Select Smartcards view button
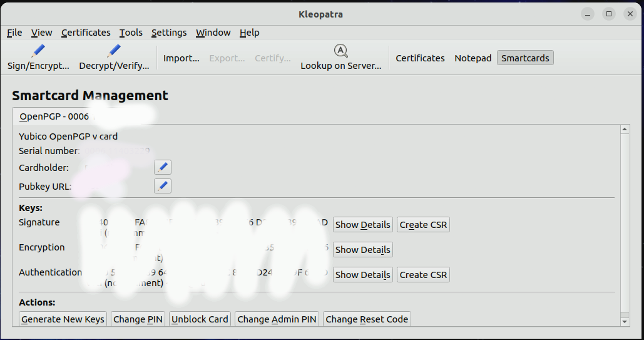Viewport: 644px width, 340px height. [x=525, y=58]
